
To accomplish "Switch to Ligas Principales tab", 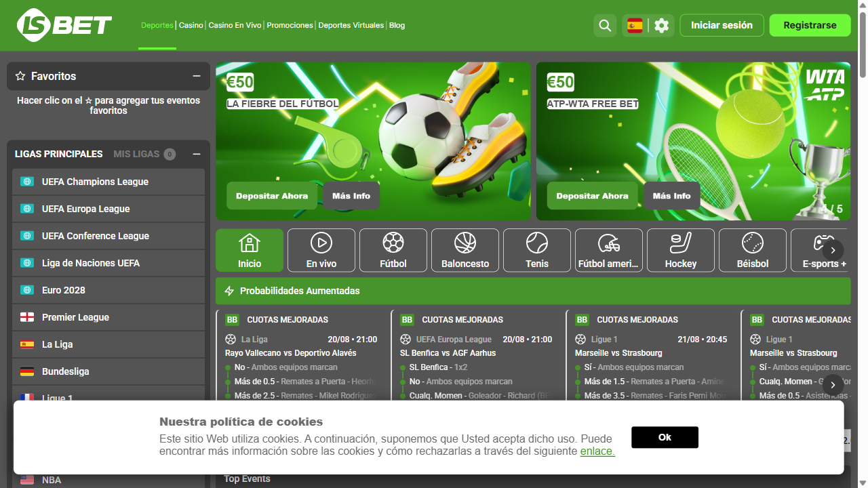I will 59,154.
